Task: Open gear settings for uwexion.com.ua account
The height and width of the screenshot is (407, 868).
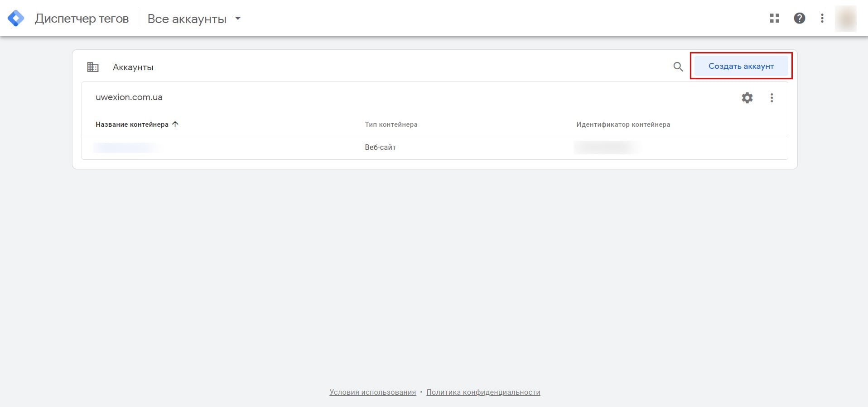Action: pos(747,97)
